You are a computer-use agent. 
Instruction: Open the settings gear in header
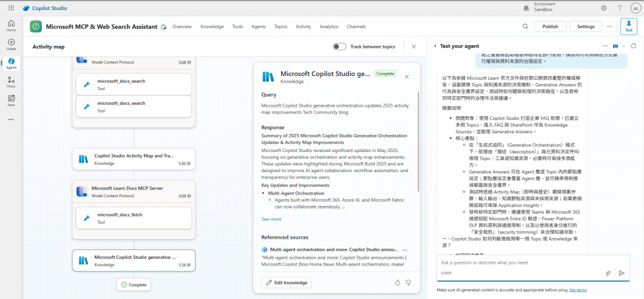point(604,8)
